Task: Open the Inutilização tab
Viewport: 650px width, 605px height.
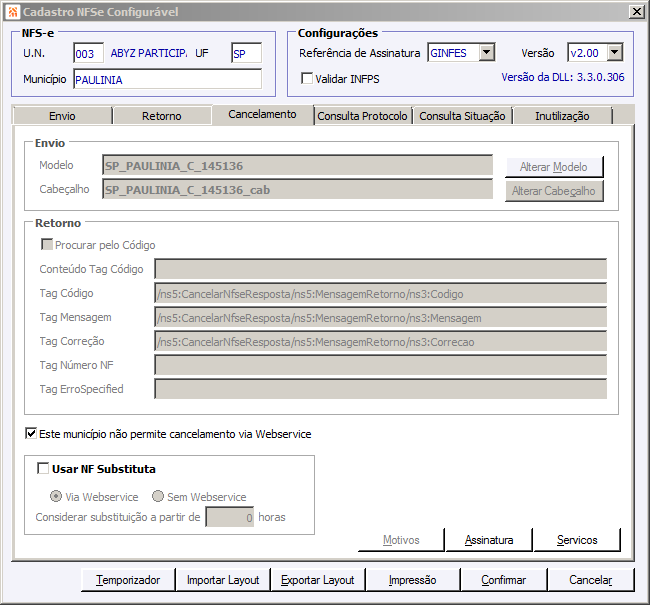Action: point(562,116)
